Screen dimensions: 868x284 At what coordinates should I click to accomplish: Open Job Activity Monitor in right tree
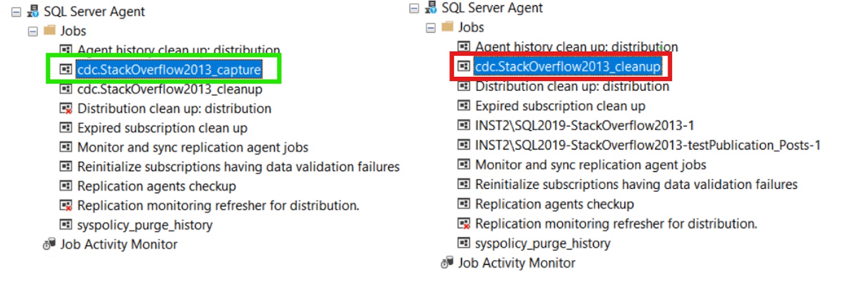point(517,263)
